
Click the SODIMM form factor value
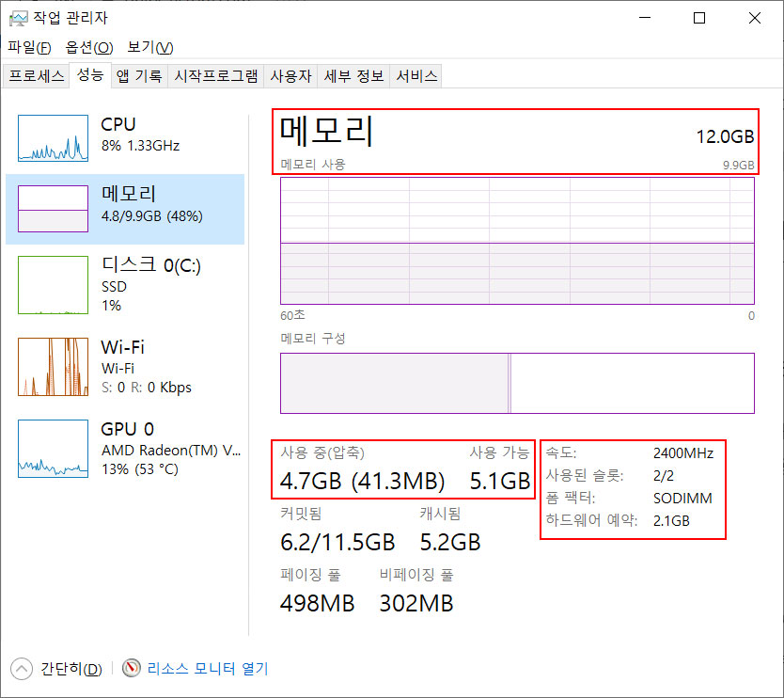pos(682,499)
